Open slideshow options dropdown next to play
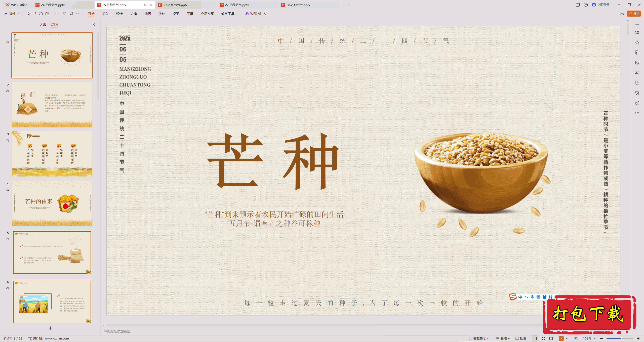Viewport: 644px width, 342px height. 567,338
